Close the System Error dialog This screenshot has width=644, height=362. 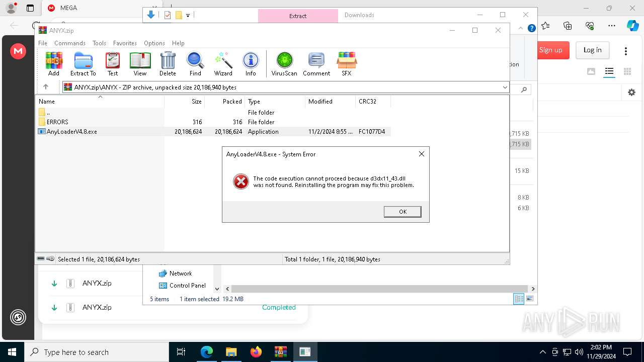[x=422, y=154]
